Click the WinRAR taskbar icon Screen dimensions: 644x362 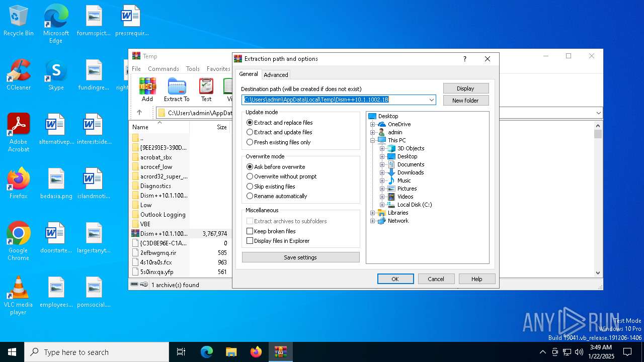coord(280,352)
